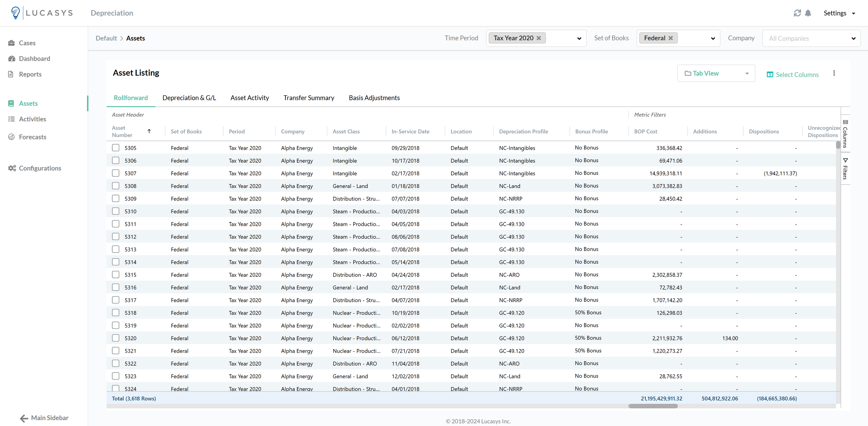Click the Asset Number sort arrow
Image resolution: width=868 pixels, height=426 pixels.
pos(149,131)
